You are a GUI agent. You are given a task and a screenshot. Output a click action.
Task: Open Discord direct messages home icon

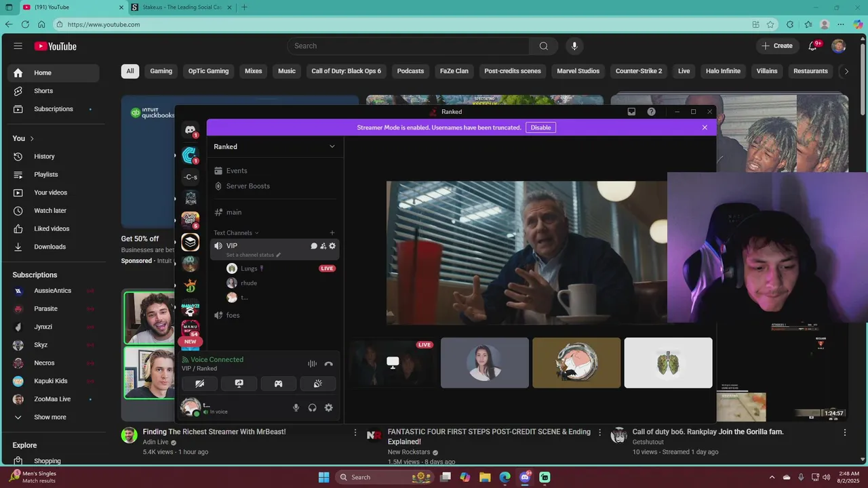(191, 129)
